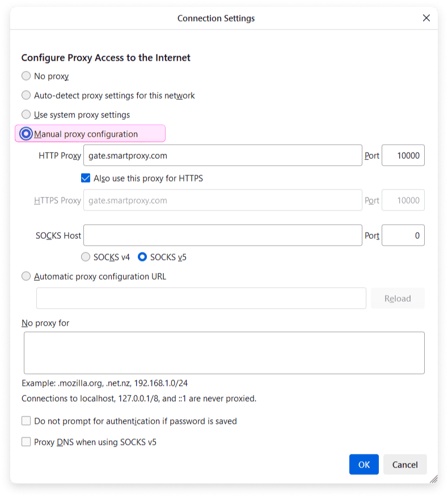Click the Reload button

pos(398,298)
